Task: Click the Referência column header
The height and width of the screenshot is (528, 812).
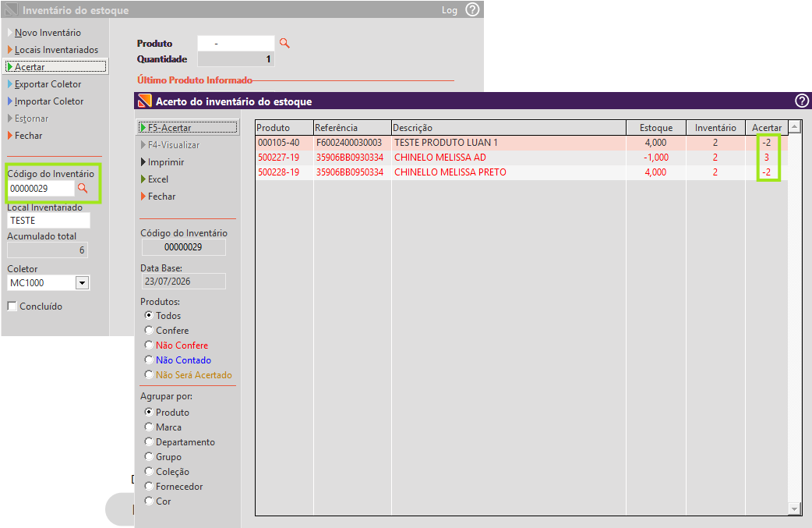Action: tap(352, 127)
